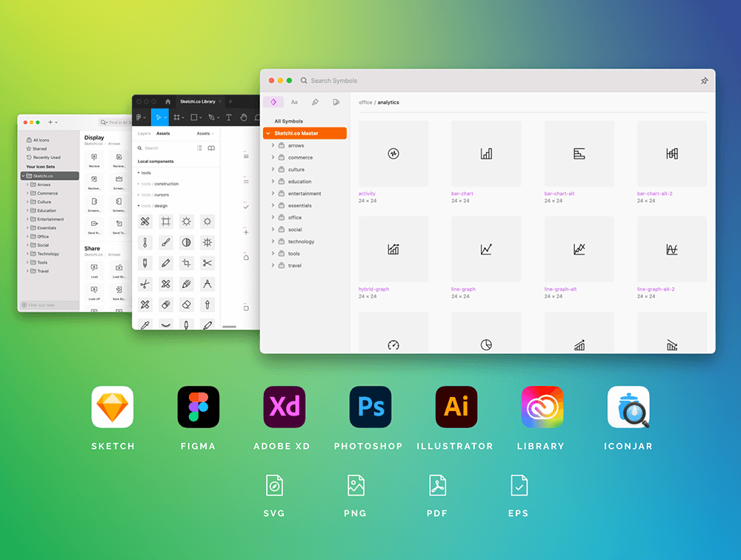
Task: Click the Sketch app icon
Action: coord(113,407)
